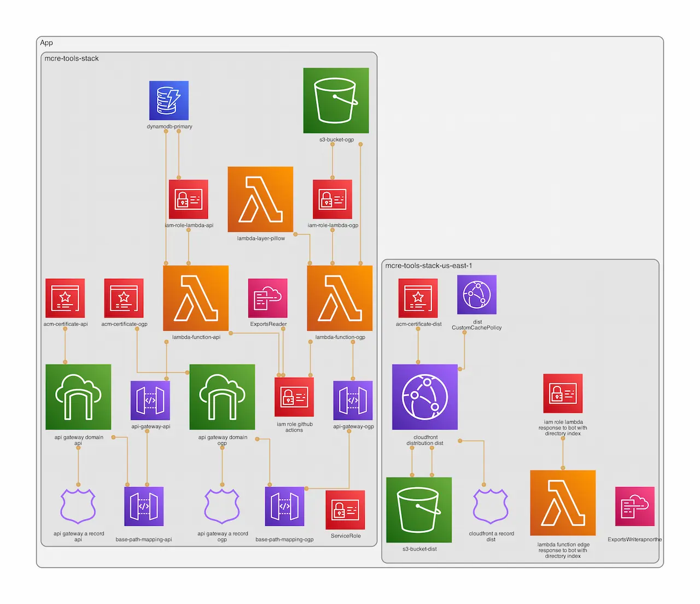Image resolution: width=700 pixels, height=604 pixels.
Task: Click the api gateway domain api icon
Action: pos(78,397)
